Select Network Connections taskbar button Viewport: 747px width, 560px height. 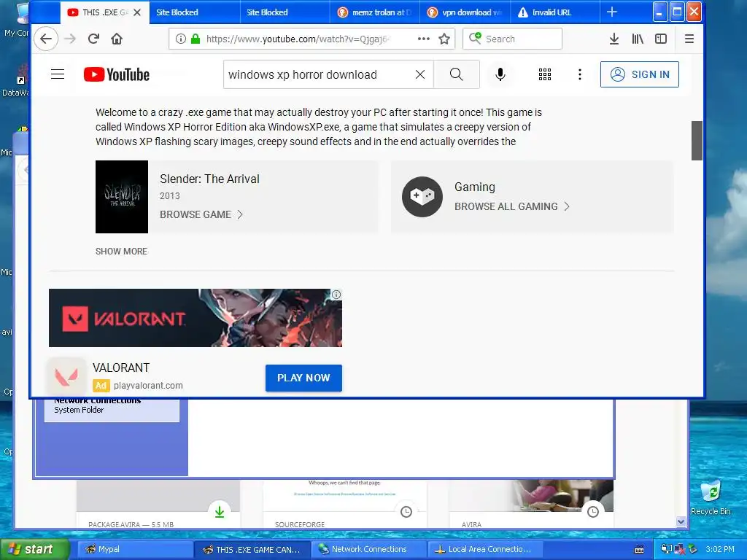tap(369, 550)
